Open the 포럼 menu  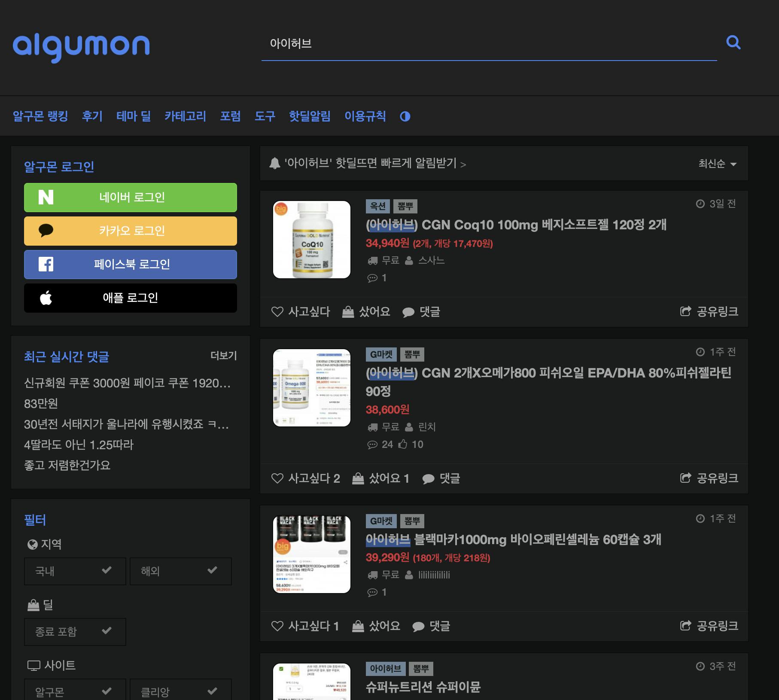click(231, 116)
